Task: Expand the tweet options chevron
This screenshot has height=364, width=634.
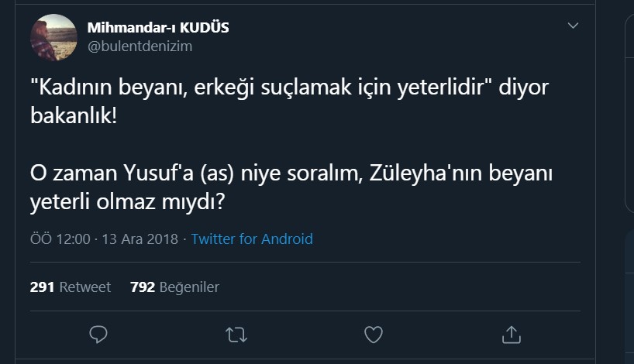Action: pyautogui.click(x=573, y=26)
